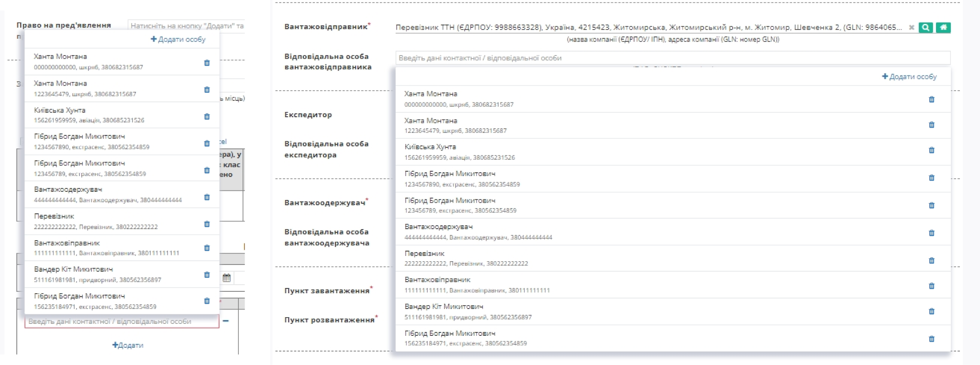Select Київська Хунта in Право на пред'явлення list

pyautogui.click(x=122, y=115)
